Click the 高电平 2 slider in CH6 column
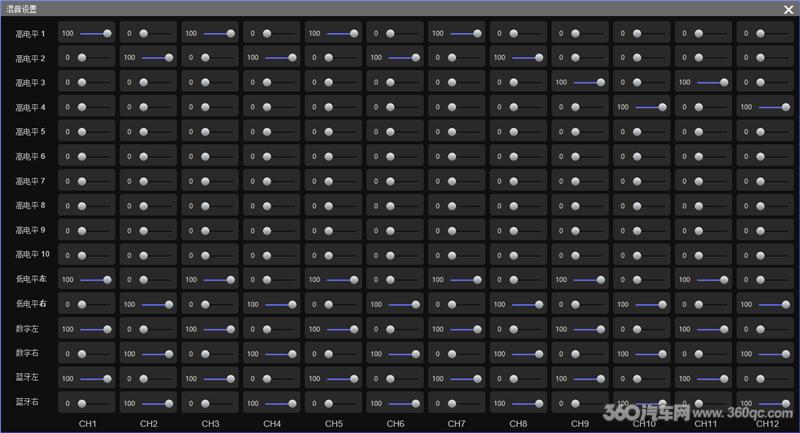The image size is (800, 433). (x=405, y=58)
